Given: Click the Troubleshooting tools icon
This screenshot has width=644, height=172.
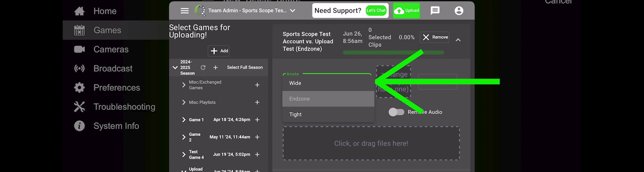Looking at the screenshot, I should (x=79, y=107).
